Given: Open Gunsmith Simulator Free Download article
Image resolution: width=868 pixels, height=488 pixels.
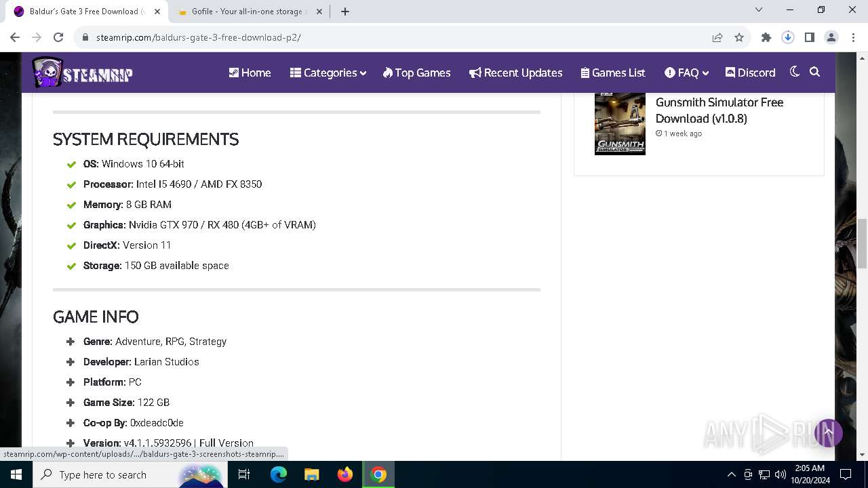Looking at the screenshot, I should [719, 110].
